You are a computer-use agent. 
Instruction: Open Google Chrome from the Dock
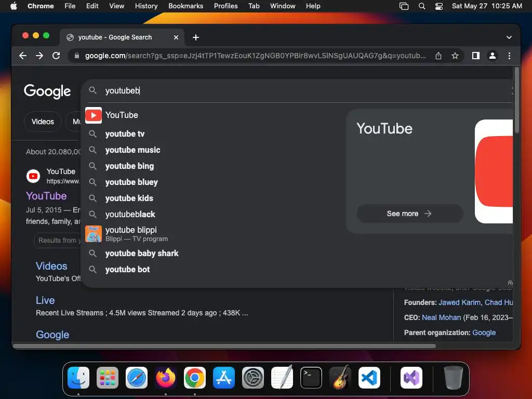point(195,378)
